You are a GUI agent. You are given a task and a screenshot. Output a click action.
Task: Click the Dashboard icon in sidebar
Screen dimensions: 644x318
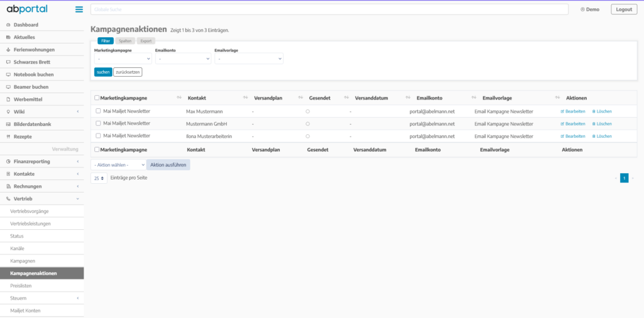(x=8, y=25)
